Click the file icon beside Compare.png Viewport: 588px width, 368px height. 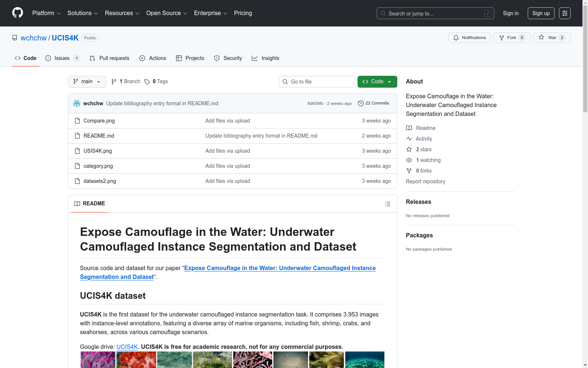77,121
